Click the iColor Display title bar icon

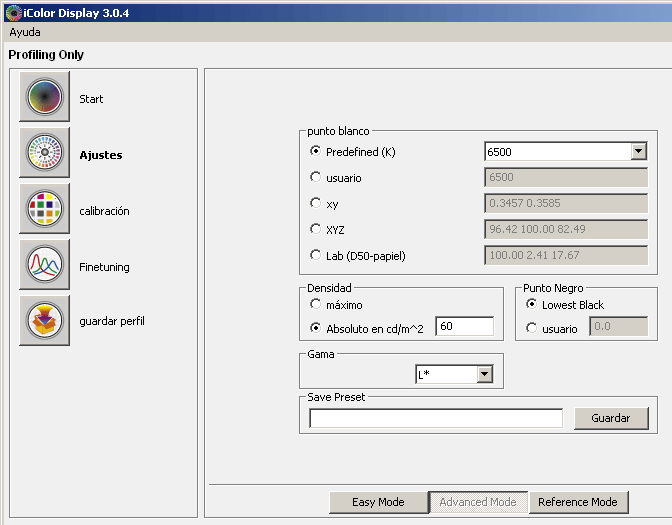12,13
